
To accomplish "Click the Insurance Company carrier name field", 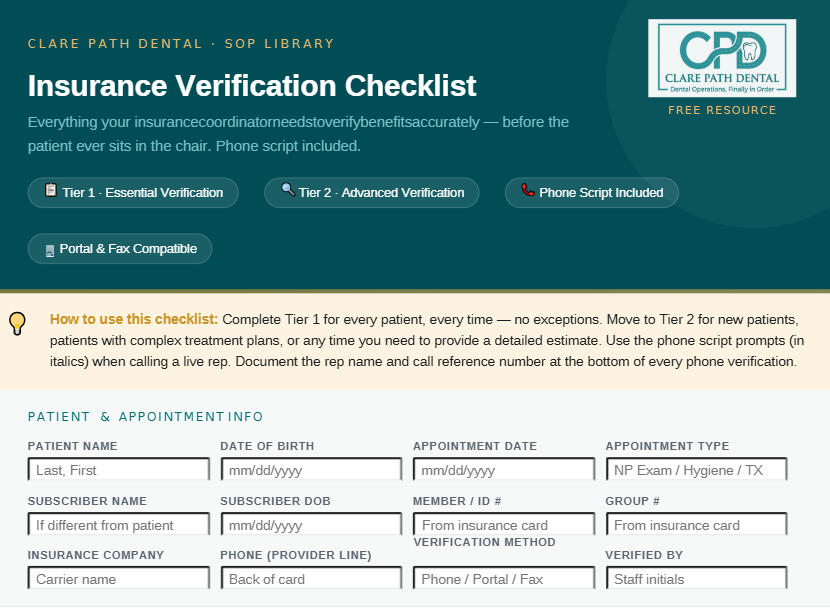I will click(x=119, y=578).
